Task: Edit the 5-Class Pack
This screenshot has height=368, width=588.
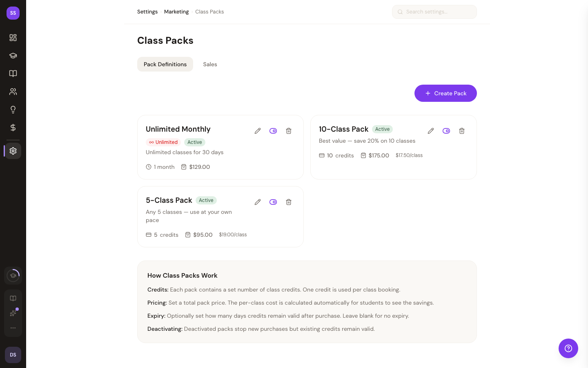Action: (258, 202)
